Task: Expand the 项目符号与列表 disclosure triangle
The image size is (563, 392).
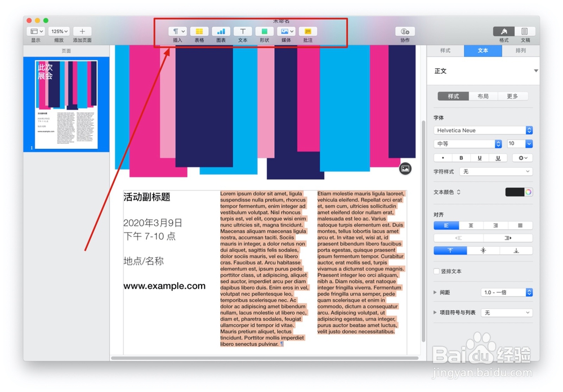Action: click(x=435, y=312)
